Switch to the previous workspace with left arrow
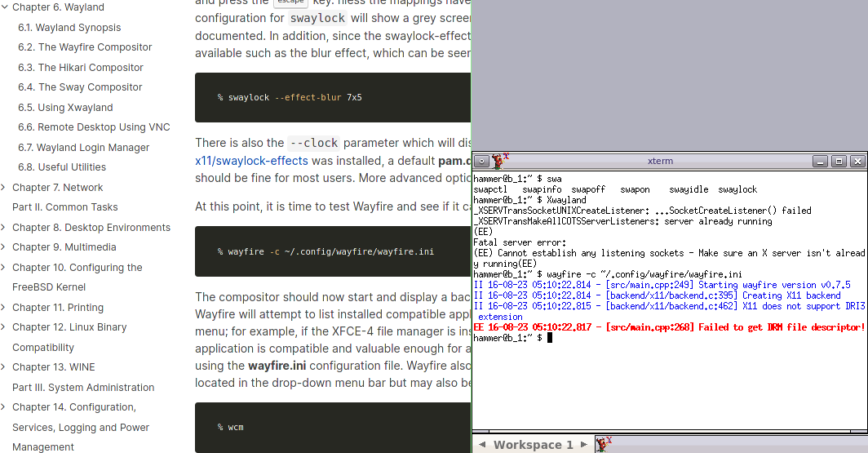Screen dimensions: 868x453 [x=482, y=444]
